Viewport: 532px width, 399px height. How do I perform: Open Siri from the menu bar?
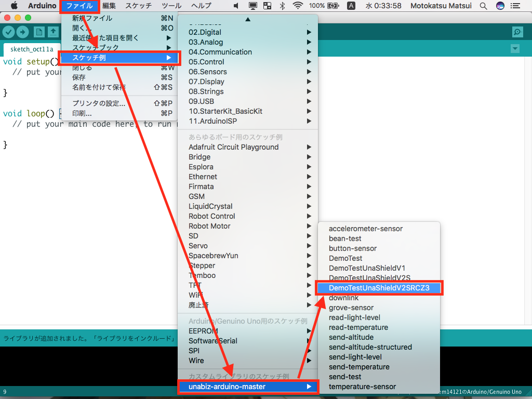[x=500, y=6]
